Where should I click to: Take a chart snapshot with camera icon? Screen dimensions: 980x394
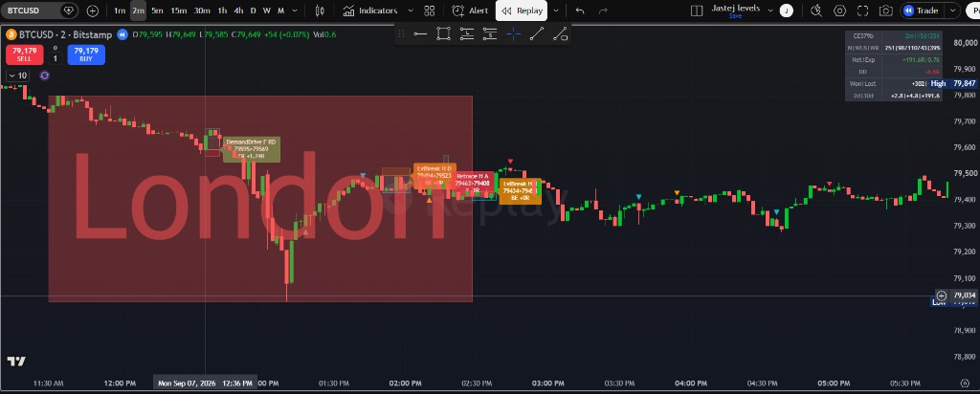pos(885,11)
